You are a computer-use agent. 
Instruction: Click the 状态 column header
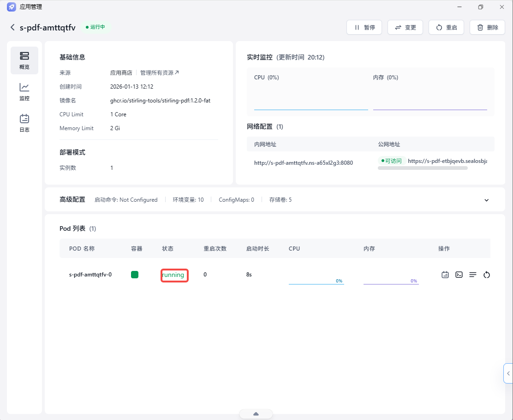pos(168,248)
